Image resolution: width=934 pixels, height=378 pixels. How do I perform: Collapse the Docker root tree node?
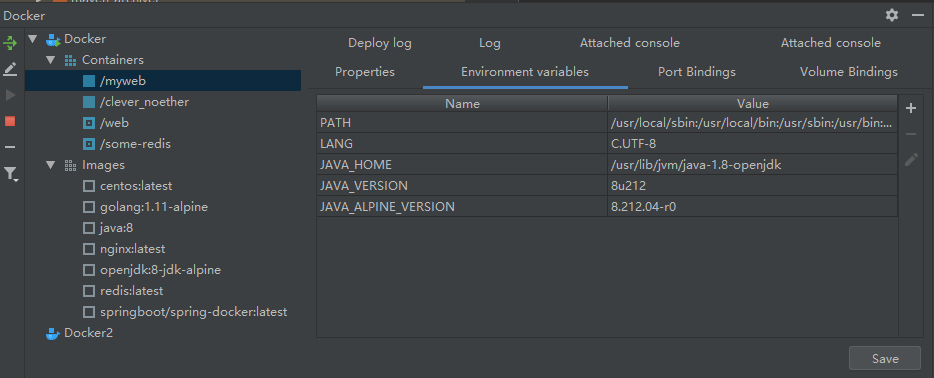pos(33,39)
